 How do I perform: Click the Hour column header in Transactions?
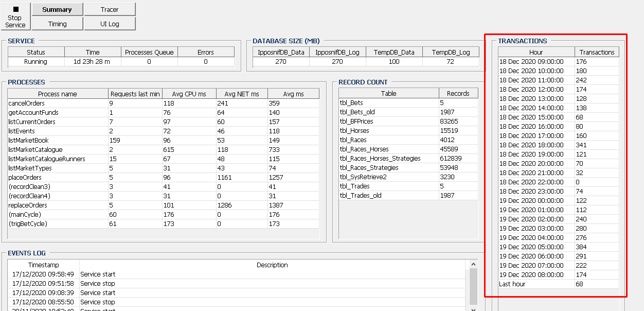tap(536, 52)
